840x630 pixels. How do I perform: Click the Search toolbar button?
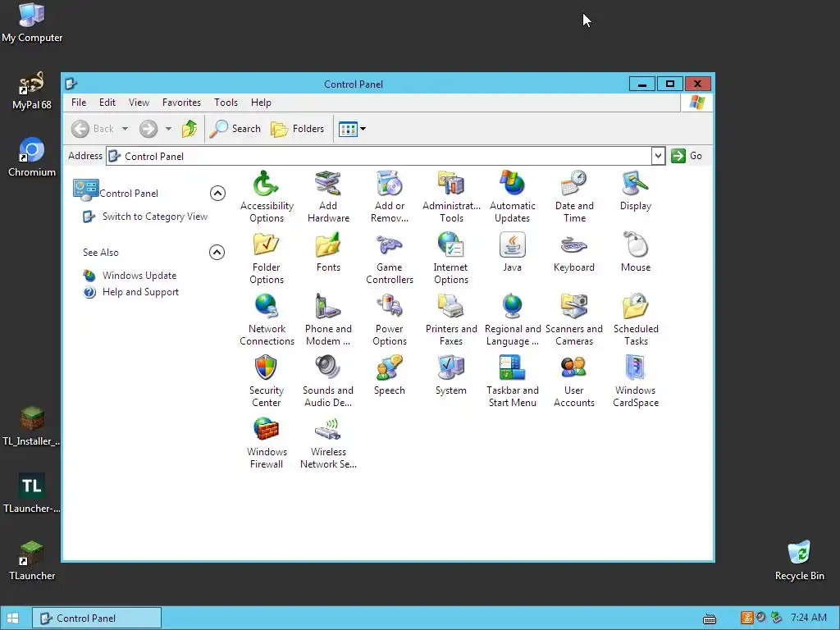[x=235, y=129]
